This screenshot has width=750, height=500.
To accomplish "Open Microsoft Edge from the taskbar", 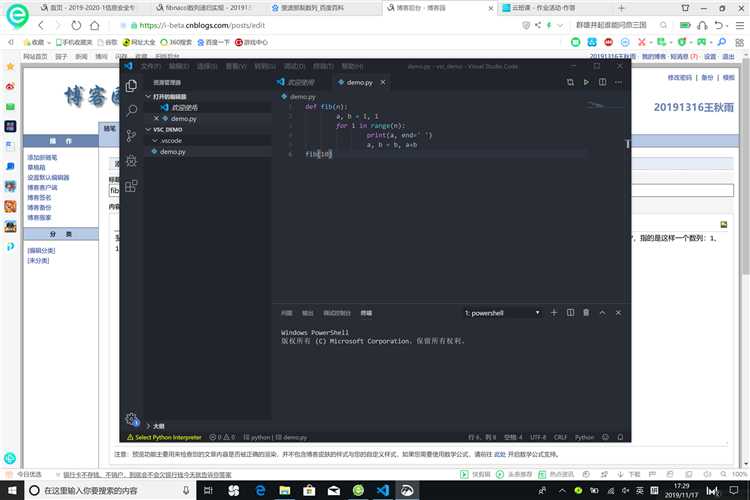I will (260, 490).
